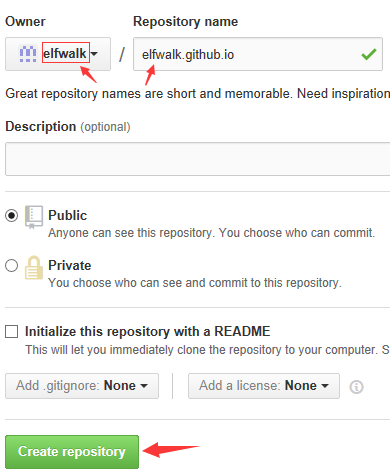Click the elfwalk owner avatar icon
Screen dimensions: 390x473
(28, 54)
